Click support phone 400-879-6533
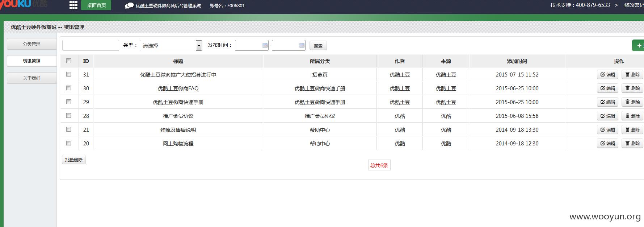The image size is (644, 227). click(x=593, y=5)
